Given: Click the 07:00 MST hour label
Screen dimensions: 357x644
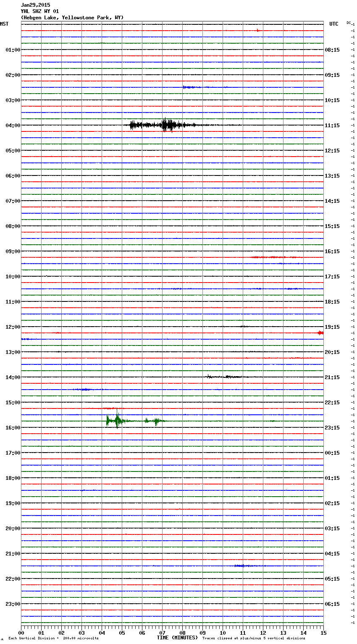Looking at the screenshot, I should (13, 201).
